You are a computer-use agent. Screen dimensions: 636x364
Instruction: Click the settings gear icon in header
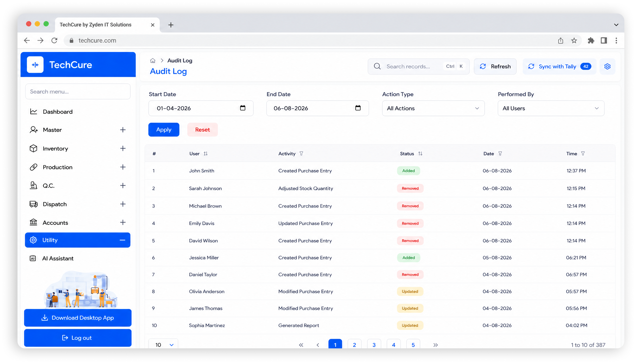click(607, 66)
